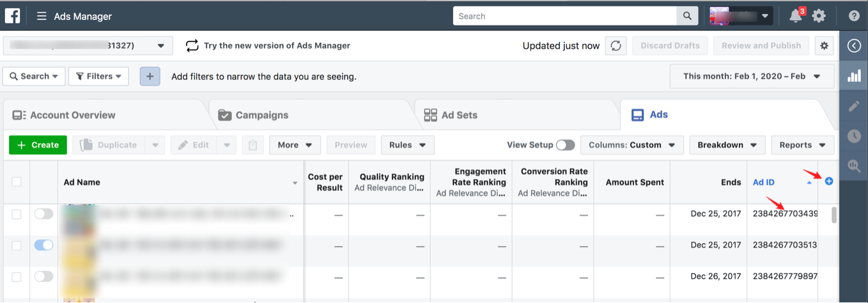Switch to the Campaigns tab
Image resolution: width=868 pixels, height=303 pixels.
[x=262, y=115]
